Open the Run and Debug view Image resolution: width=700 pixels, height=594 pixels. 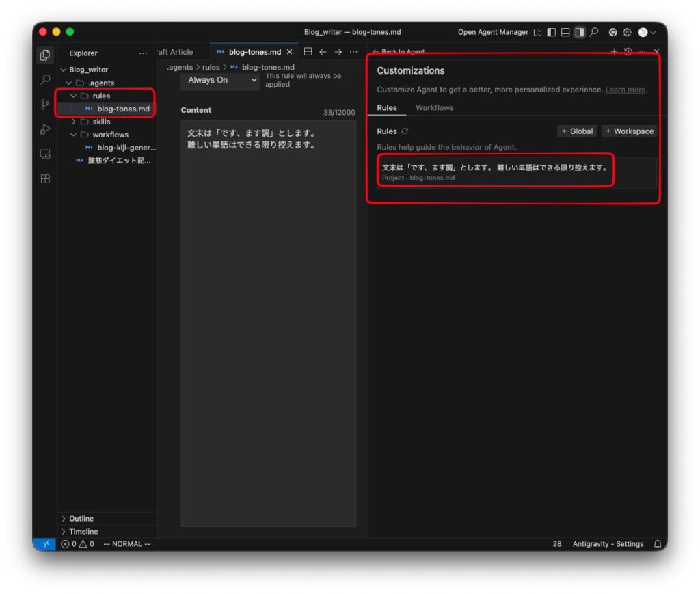tap(45, 129)
